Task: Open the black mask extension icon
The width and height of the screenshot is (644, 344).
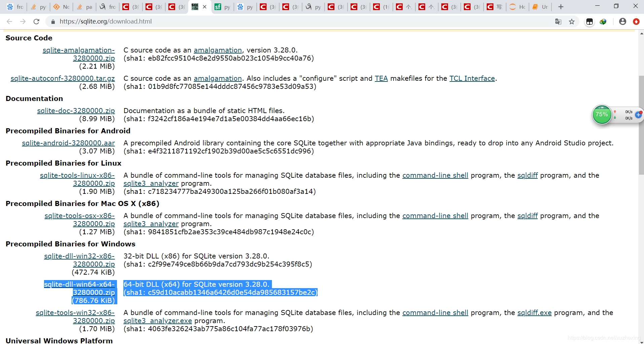Action: click(x=590, y=22)
